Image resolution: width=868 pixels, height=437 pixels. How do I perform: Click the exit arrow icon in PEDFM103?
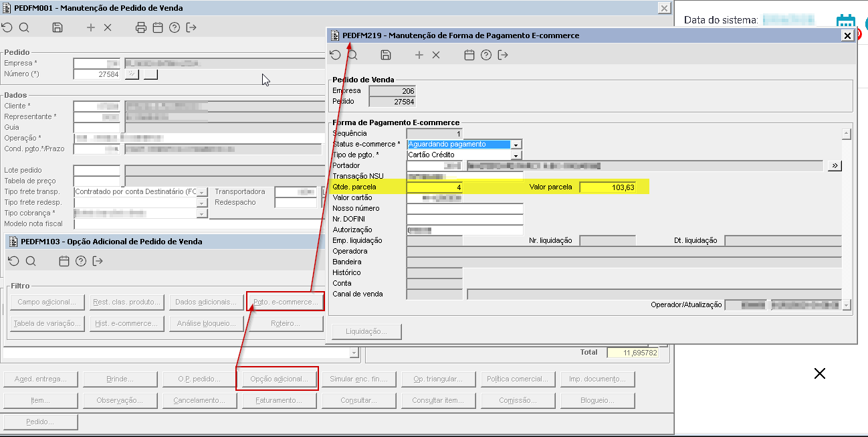[x=98, y=261]
